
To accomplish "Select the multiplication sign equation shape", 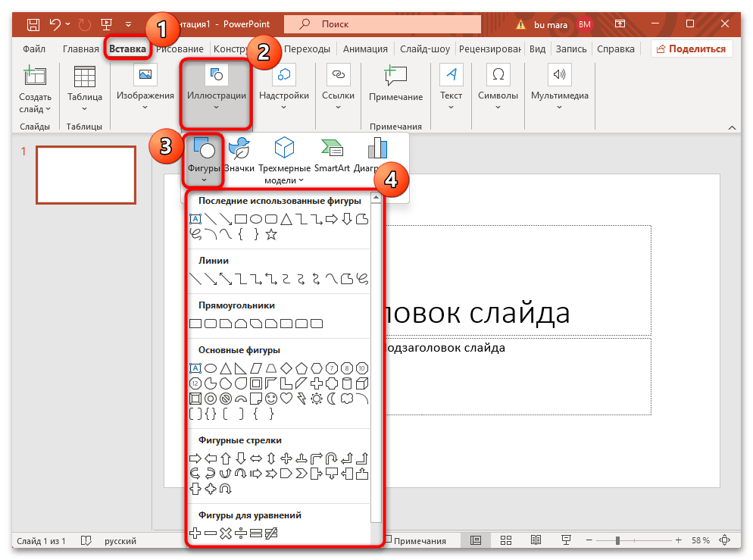I will click(x=225, y=533).
